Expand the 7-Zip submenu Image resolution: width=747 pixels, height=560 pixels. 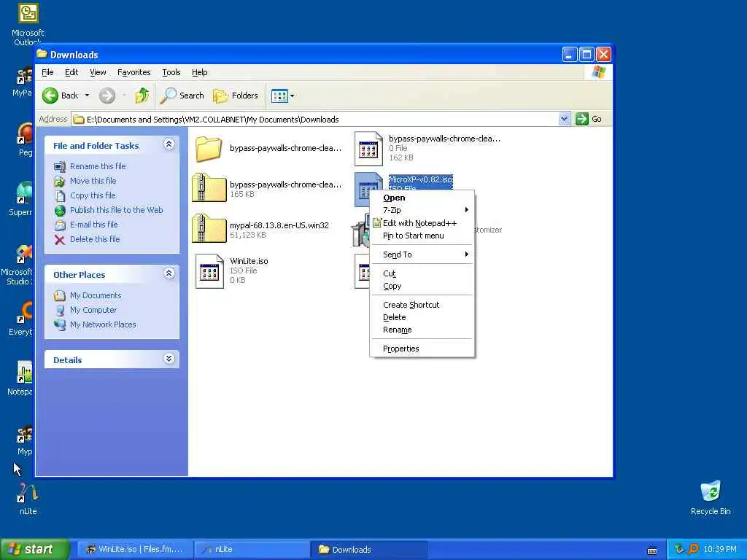pyautogui.click(x=422, y=210)
